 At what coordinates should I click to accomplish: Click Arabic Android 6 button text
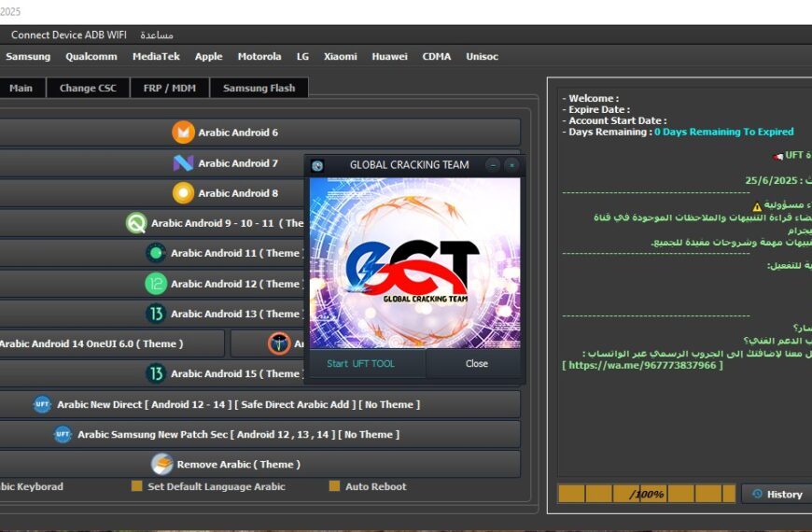[x=238, y=133]
